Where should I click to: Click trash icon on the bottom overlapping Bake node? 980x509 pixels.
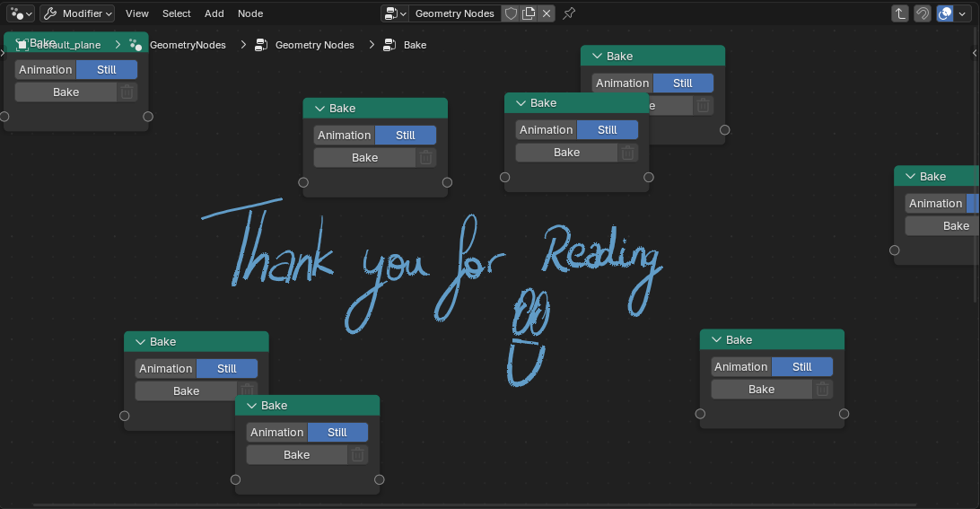(358, 454)
